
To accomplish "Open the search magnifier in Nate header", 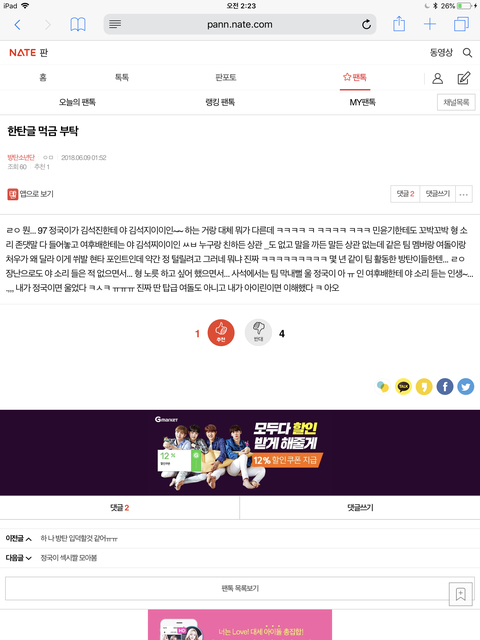I will click(467, 53).
